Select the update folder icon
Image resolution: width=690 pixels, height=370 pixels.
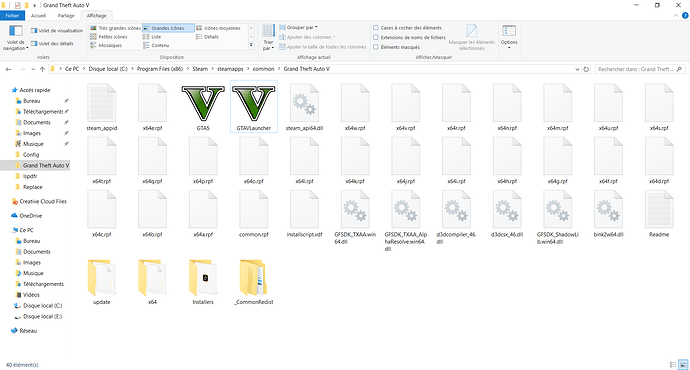pyautogui.click(x=102, y=278)
